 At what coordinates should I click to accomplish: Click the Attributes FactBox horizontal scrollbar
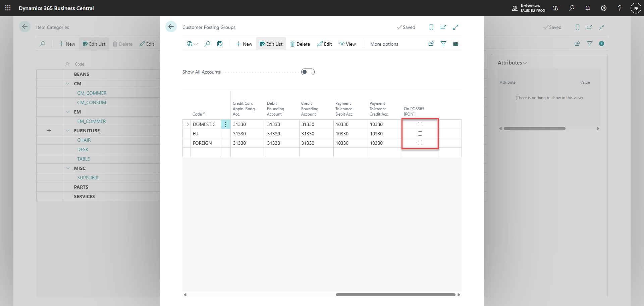pos(535,128)
